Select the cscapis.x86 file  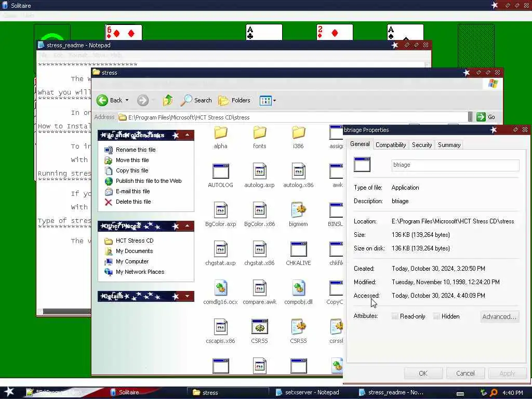click(x=220, y=332)
